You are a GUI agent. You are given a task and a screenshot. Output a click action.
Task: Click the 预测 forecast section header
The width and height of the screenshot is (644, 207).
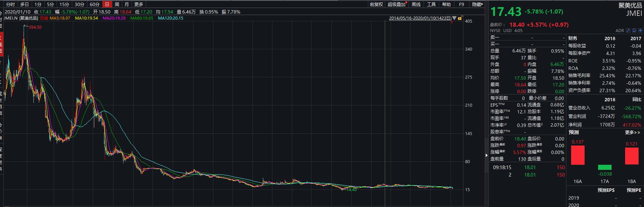[x=573, y=132]
